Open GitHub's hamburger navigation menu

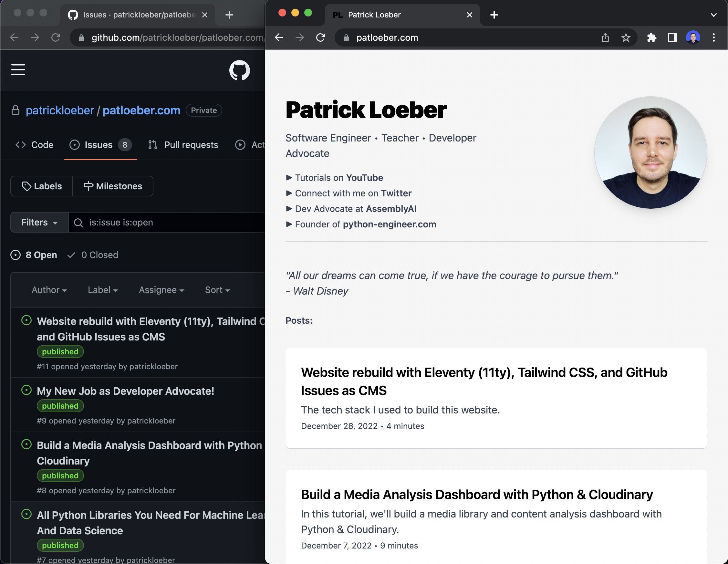[18, 70]
